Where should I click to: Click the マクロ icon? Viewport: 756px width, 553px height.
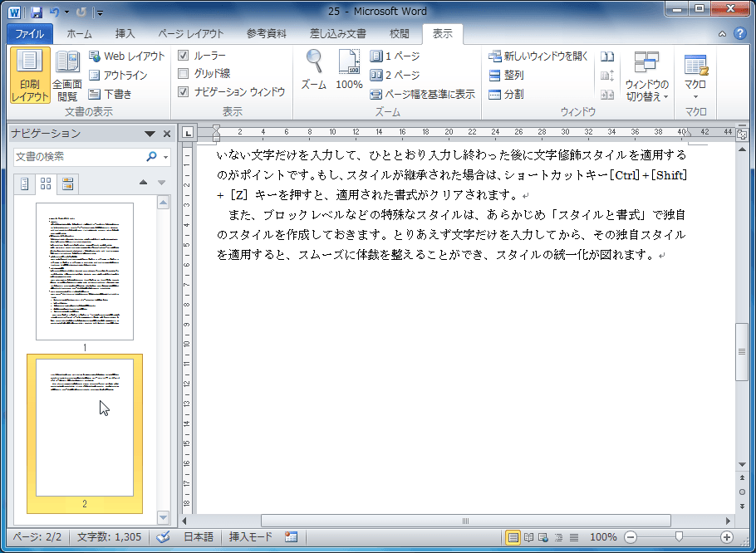[695, 65]
